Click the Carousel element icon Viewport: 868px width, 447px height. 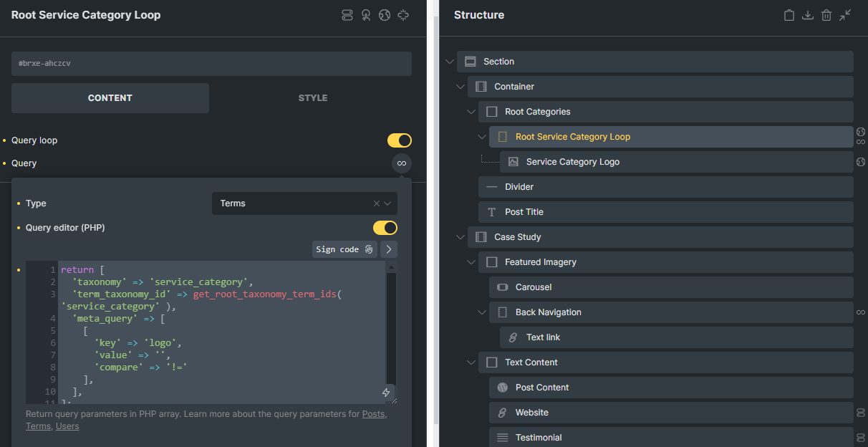502,287
